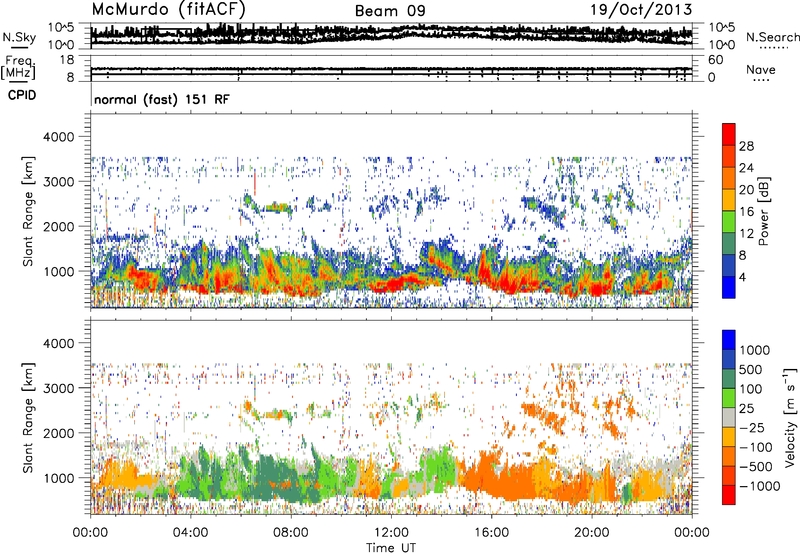Click the 04:00 time tick label
The height and width of the screenshot is (554, 800).
(x=190, y=533)
